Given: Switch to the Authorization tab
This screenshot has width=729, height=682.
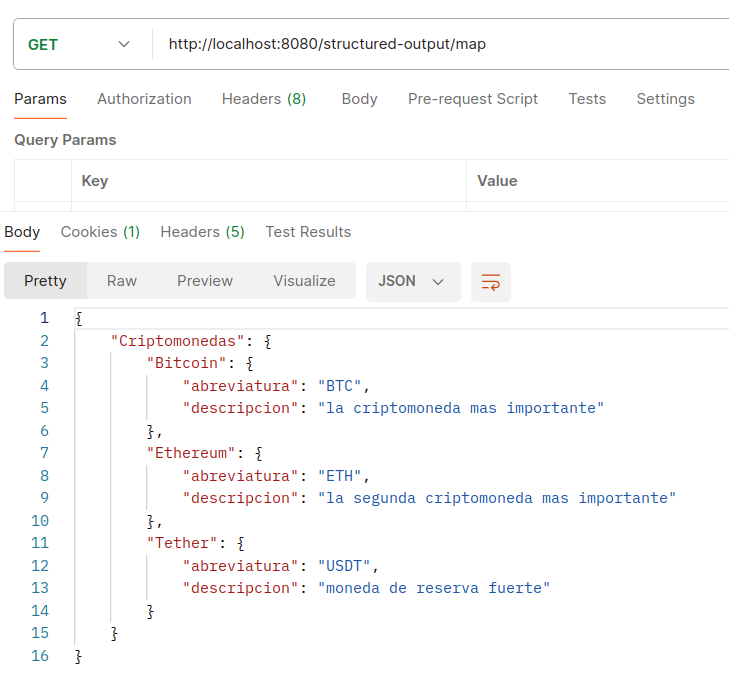Looking at the screenshot, I should pyautogui.click(x=144, y=99).
